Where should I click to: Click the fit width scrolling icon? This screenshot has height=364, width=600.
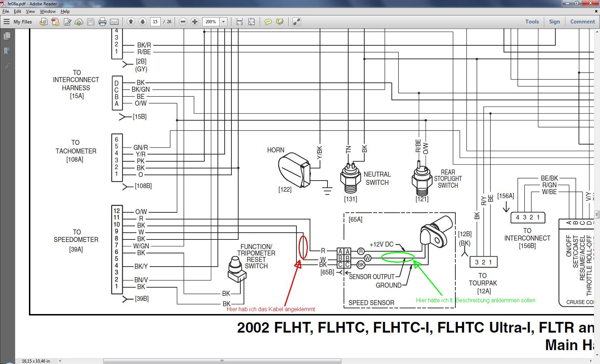(x=240, y=22)
